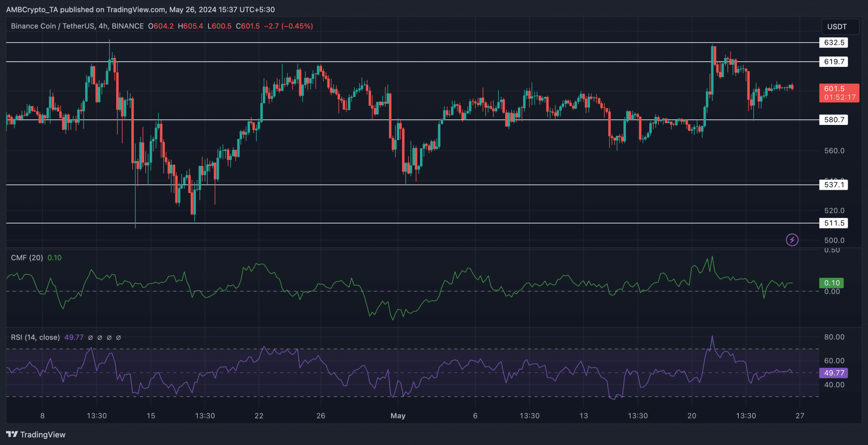Click the TradingView logo

coord(36,434)
